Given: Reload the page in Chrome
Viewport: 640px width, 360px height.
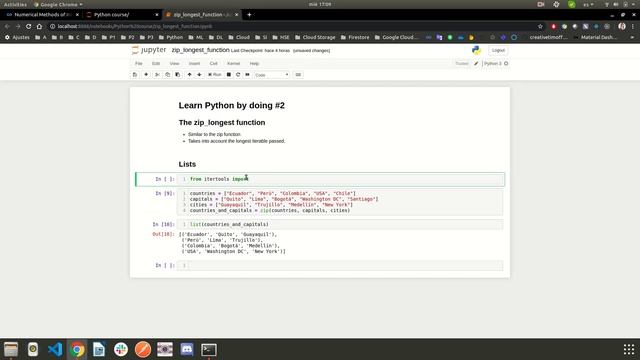Looking at the screenshot, I should pos(28,26).
